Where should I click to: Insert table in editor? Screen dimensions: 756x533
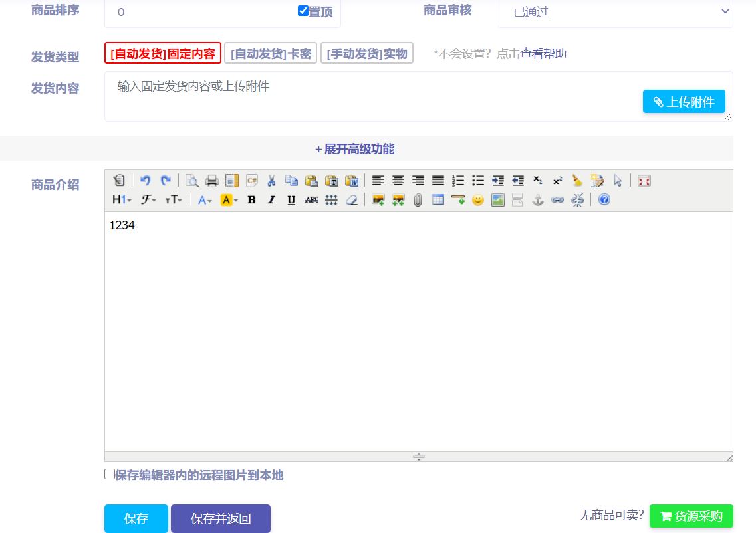pos(438,200)
